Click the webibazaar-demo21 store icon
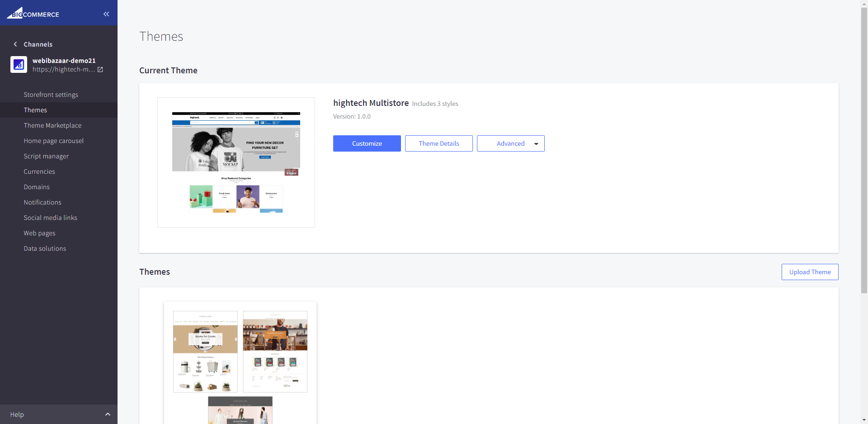 (x=19, y=65)
